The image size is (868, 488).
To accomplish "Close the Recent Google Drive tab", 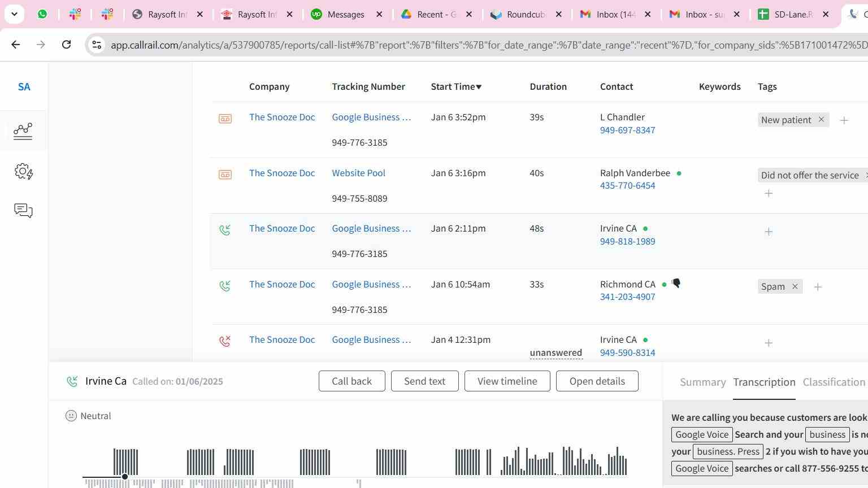I will (x=468, y=14).
